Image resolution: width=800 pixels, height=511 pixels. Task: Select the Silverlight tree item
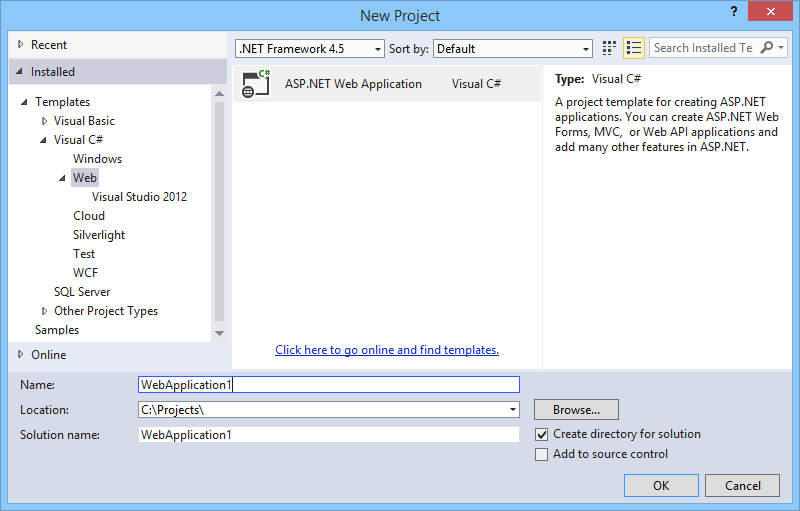pos(99,235)
